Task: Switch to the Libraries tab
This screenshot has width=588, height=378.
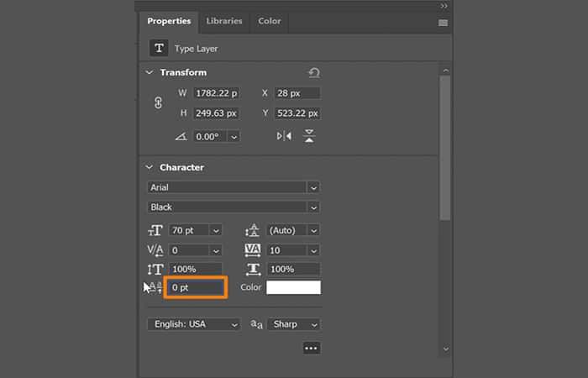Action: tap(224, 21)
